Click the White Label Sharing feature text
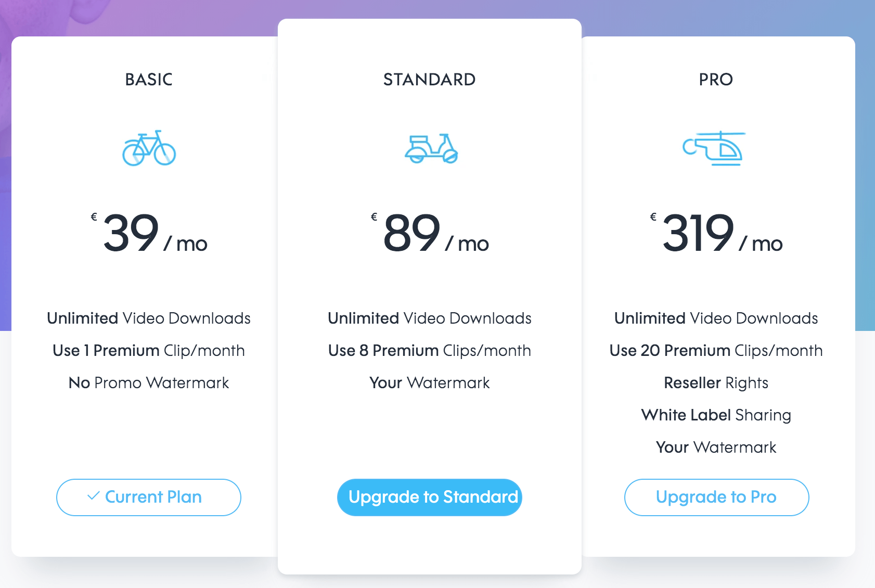This screenshot has height=588, width=875. click(x=716, y=415)
